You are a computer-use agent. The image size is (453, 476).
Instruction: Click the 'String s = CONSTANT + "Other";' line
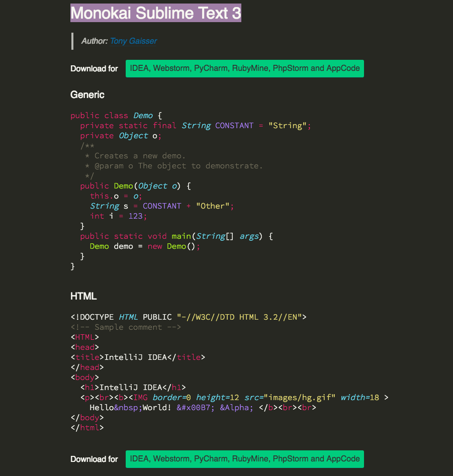(162, 206)
